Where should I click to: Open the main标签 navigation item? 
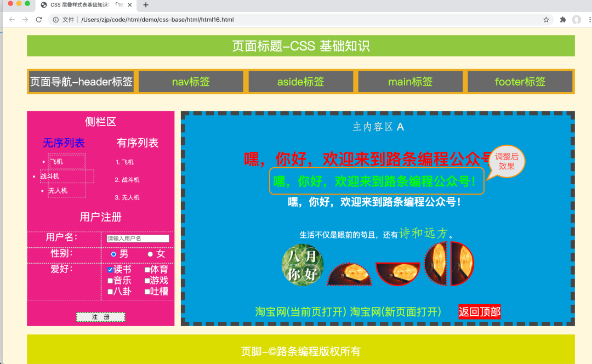pos(411,82)
